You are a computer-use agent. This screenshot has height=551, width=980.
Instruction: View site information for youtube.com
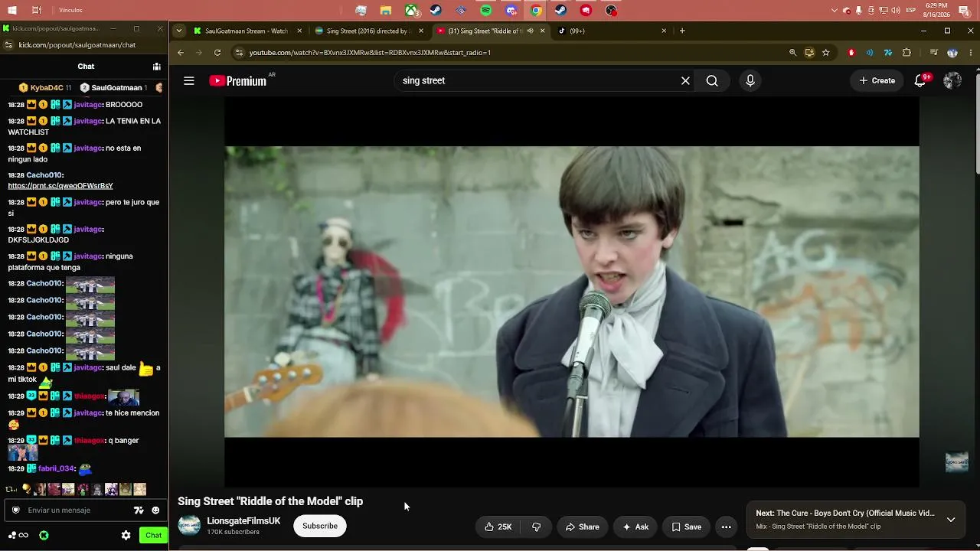pos(239,53)
